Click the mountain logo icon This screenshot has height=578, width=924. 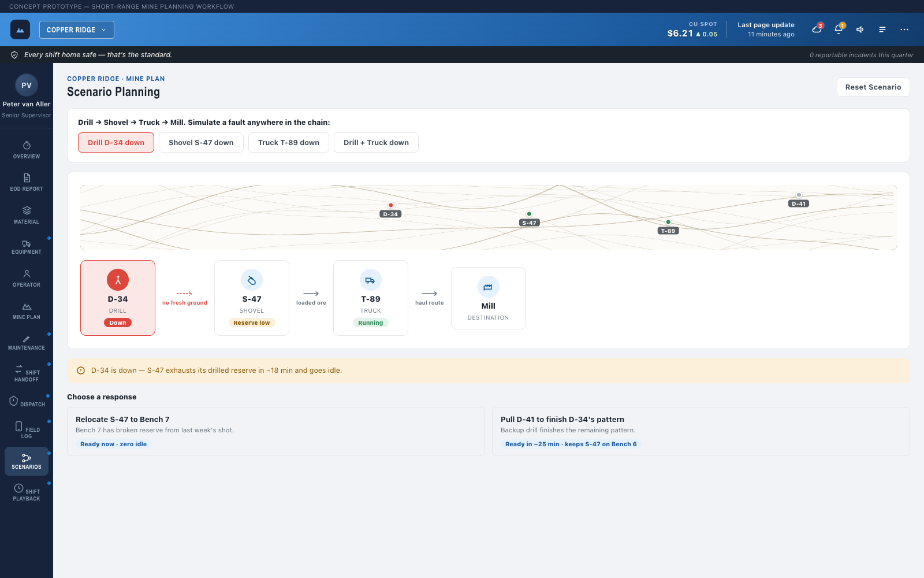pos(20,29)
